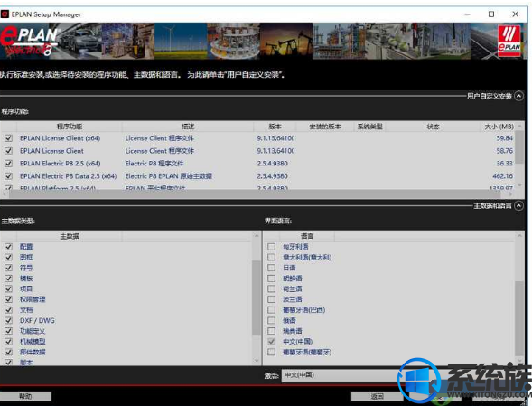Viewport: 532px width, 406px height.
Task: Uncheck the 配置 master data checkbox
Action: 8,247
